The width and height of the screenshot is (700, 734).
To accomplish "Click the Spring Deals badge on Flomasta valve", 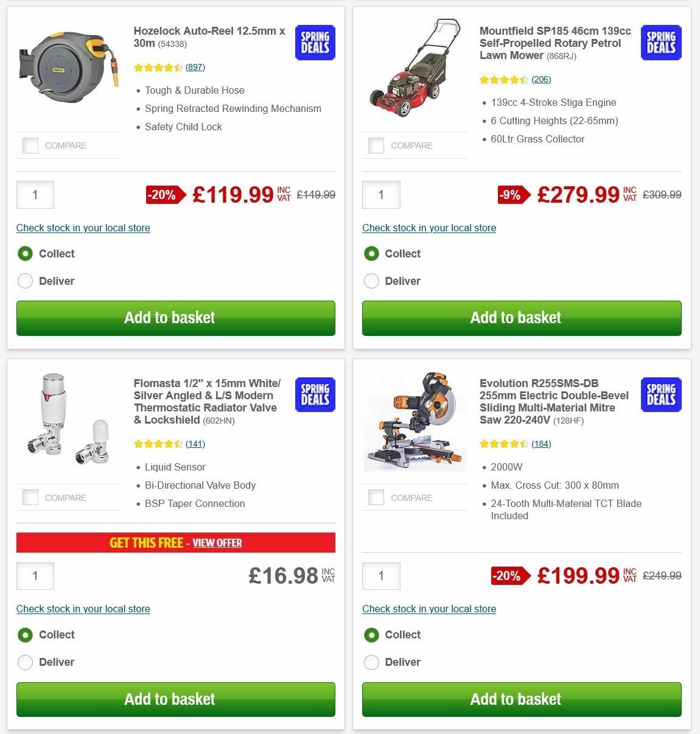I will tap(315, 394).
